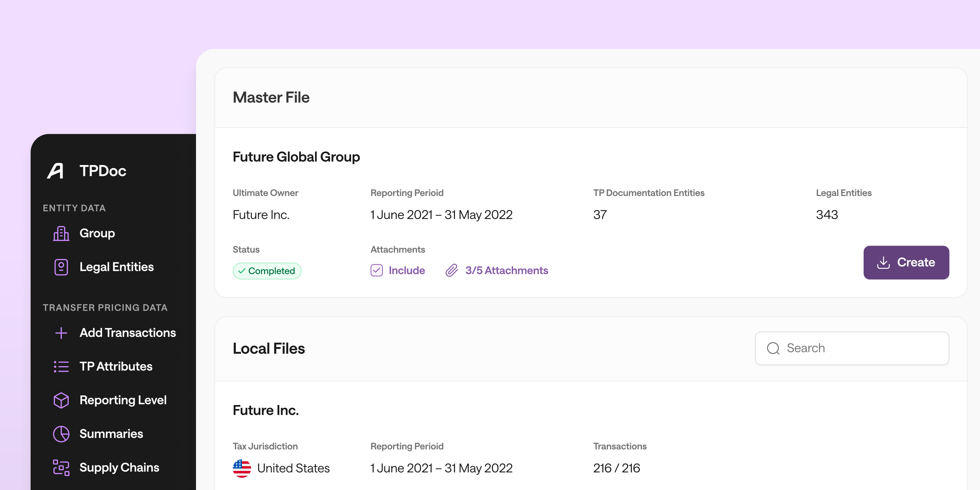Screen dimensions: 980x490
Task: Click the magnifier icon in Search
Action: pos(773,348)
